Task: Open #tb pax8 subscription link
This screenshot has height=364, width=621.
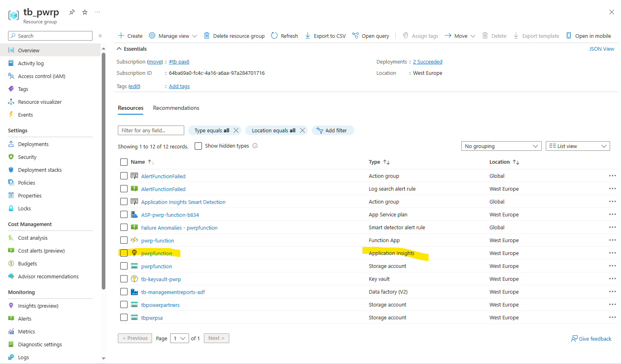Action: (179, 62)
